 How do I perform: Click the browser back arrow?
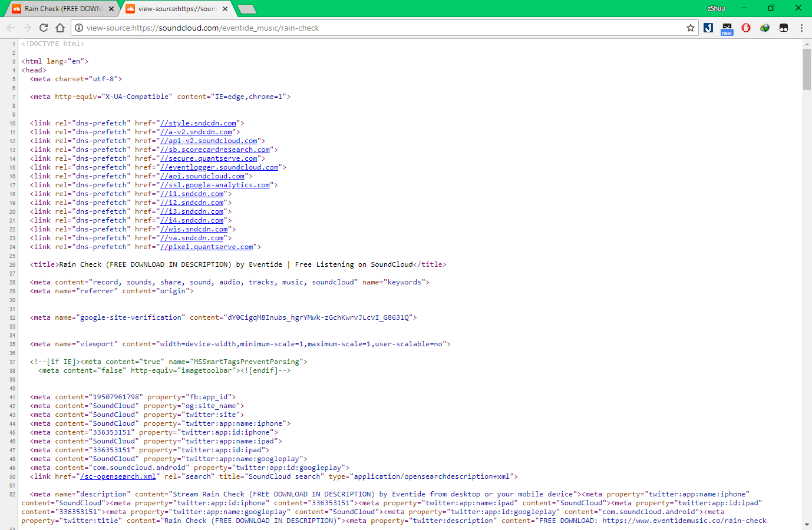[11, 28]
